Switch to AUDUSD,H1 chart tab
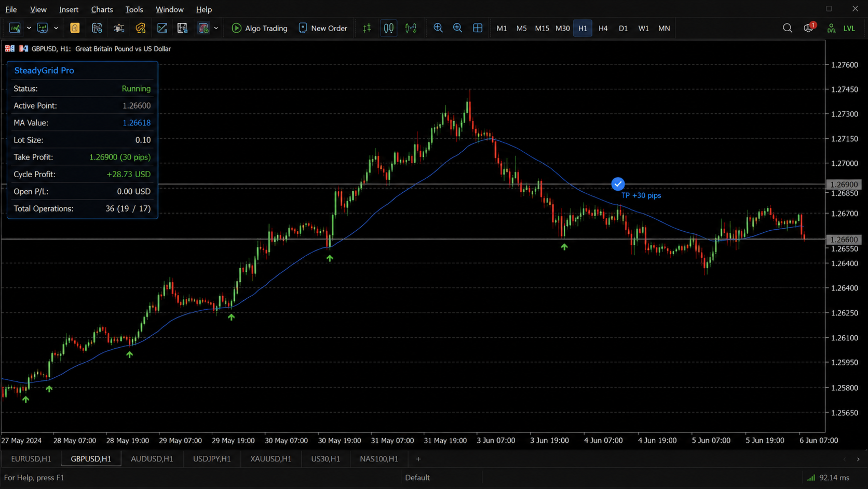 click(152, 459)
